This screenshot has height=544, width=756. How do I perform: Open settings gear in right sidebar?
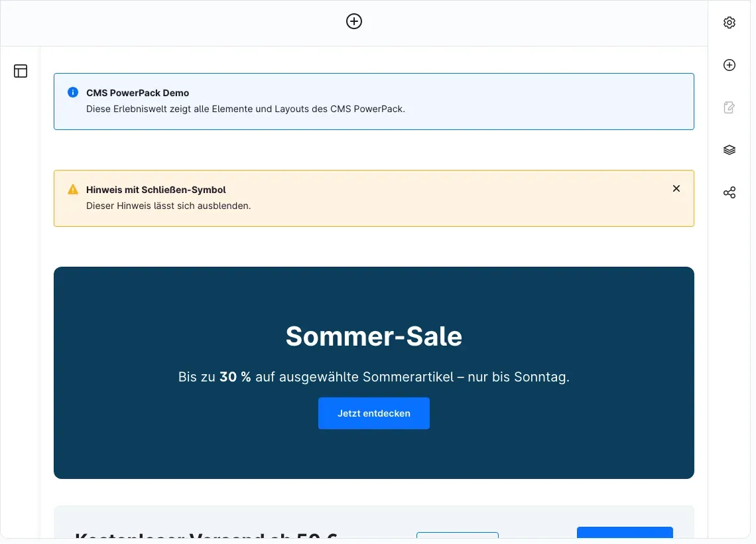[x=729, y=23]
